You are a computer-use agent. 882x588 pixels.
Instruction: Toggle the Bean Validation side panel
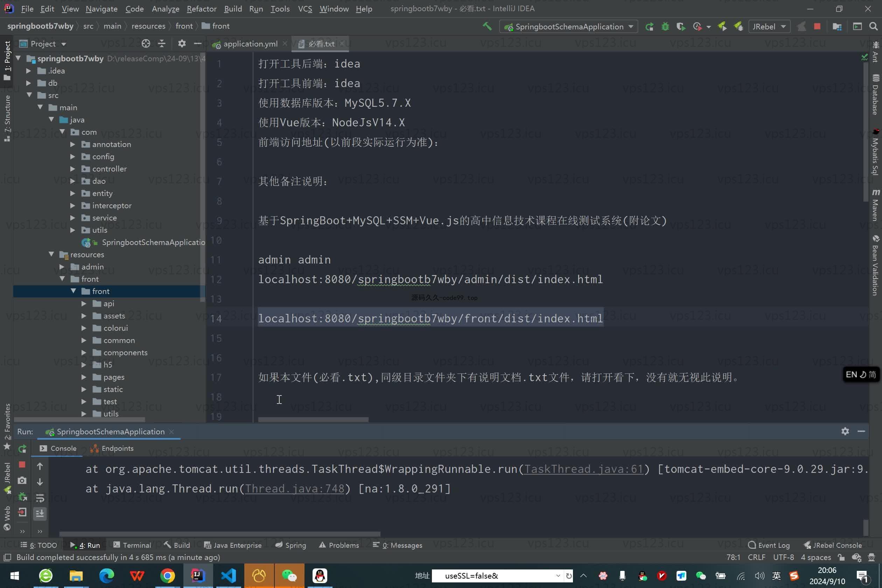click(875, 265)
